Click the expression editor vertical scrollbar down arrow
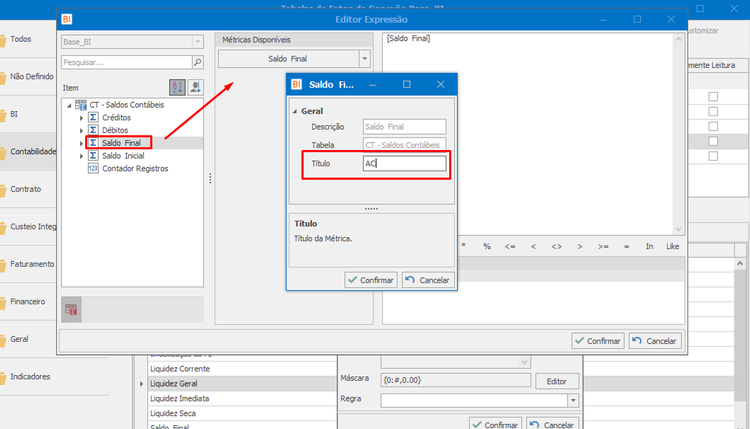Image resolution: width=750 pixels, height=429 pixels. tap(678, 229)
